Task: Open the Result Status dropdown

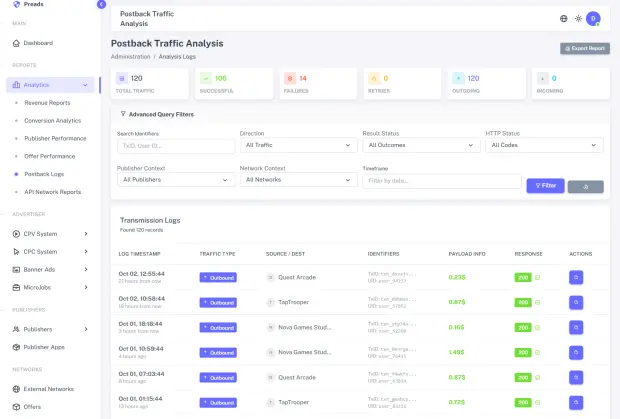Action: [422, 145]
